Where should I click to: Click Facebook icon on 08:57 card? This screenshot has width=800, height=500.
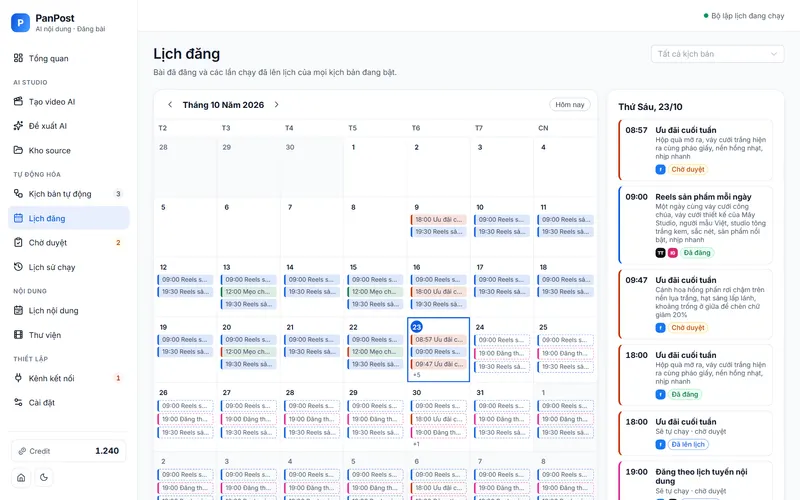pyautogui.click(x=660, y=169)
